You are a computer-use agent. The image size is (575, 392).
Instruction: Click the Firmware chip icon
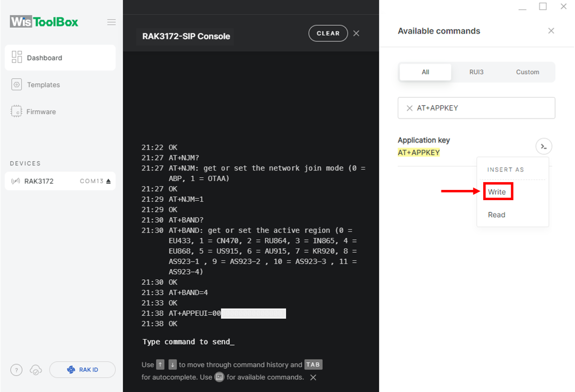(17, 111)
